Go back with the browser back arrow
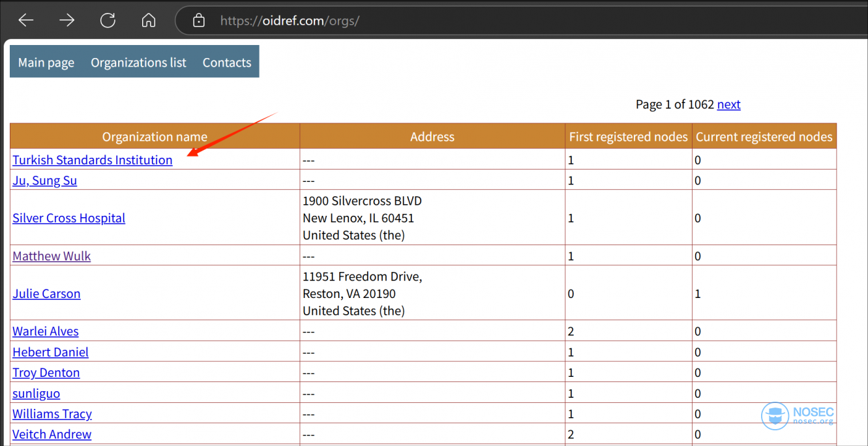The height and width of the screenshot is (446, 868). (x=25, y=20)
